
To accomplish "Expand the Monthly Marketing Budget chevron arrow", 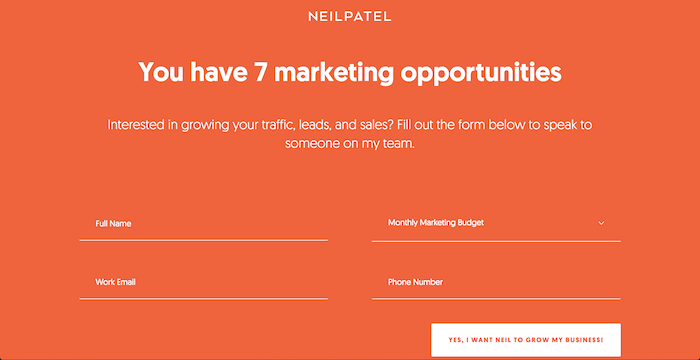I will coord(601,223).
